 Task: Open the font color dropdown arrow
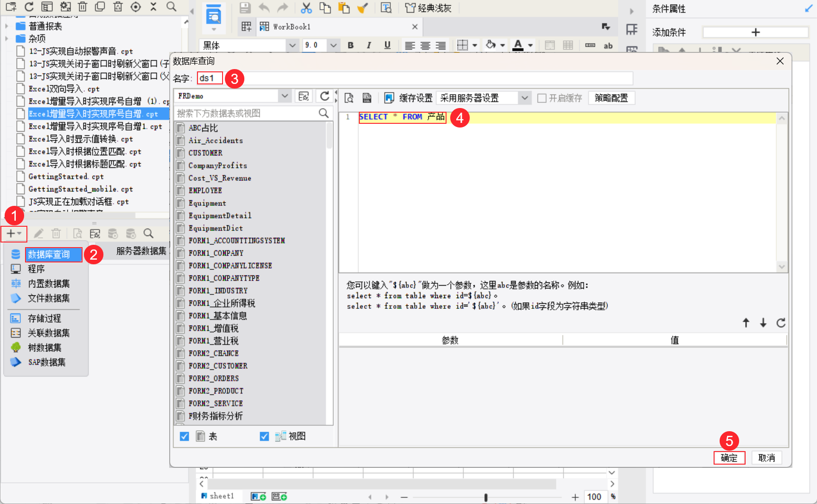click(530, 45)
